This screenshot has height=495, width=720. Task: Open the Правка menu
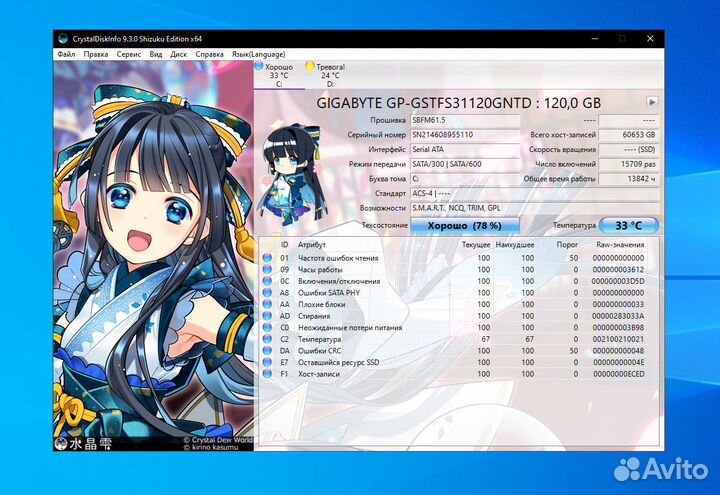(x=96, y=54)
